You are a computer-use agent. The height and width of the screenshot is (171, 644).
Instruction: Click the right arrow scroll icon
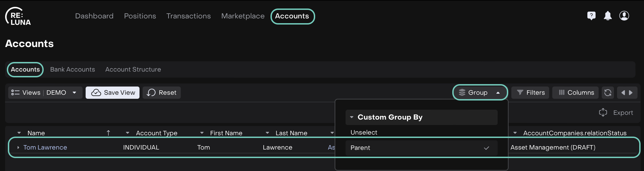click(631, 93)
